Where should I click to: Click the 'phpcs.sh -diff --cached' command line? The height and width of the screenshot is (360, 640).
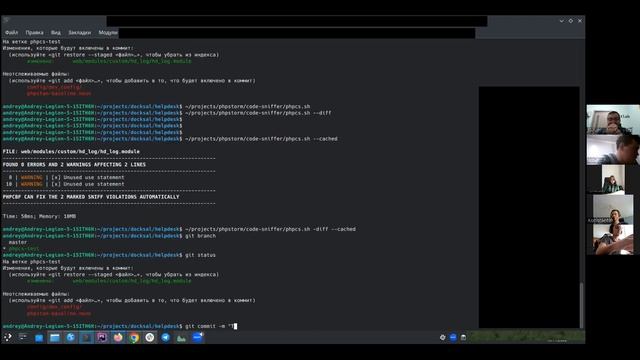point(270,229)
